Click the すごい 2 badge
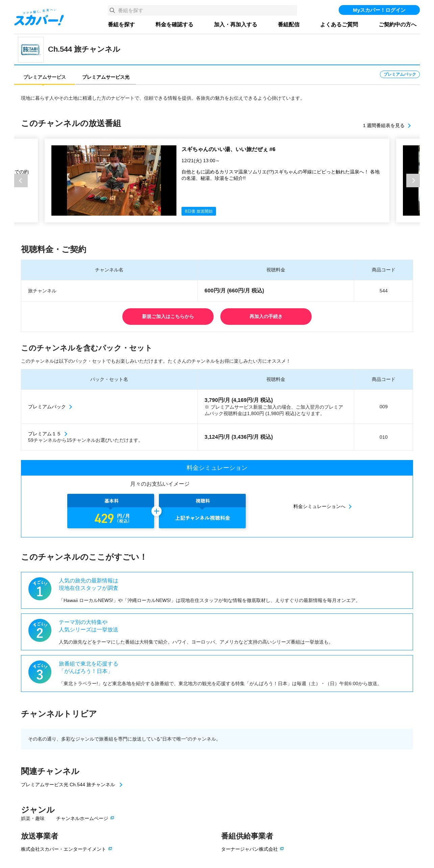 pyautogui.click(x=40, y=630)
